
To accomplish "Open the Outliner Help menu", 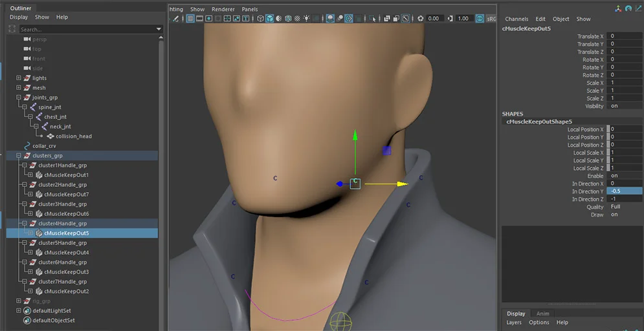I will tap(62, 17).
